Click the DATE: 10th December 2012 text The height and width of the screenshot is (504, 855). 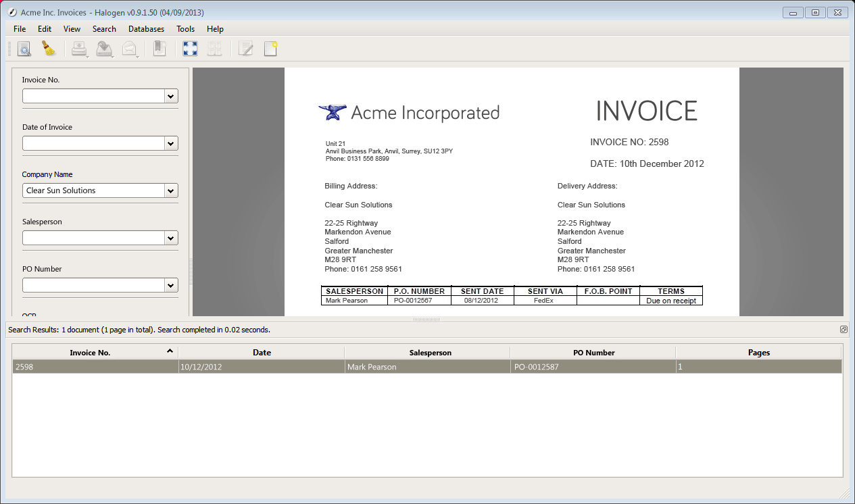point(647,163)
